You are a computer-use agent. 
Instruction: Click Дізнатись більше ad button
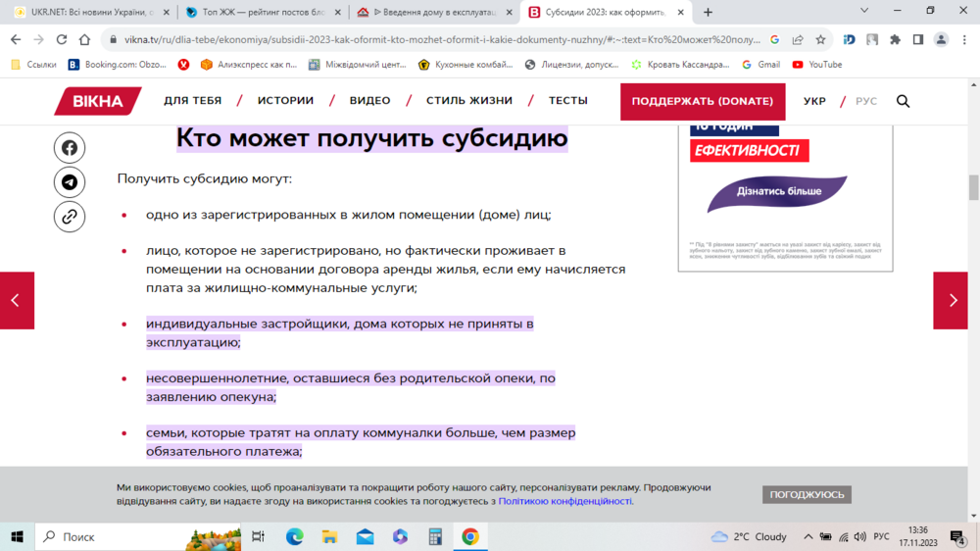tap(778, 191)
